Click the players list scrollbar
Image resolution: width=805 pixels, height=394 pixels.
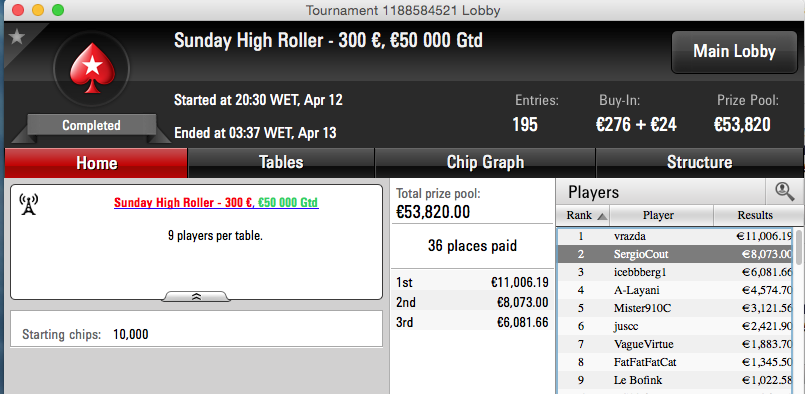pyautogui.click(x=799, y=311)
